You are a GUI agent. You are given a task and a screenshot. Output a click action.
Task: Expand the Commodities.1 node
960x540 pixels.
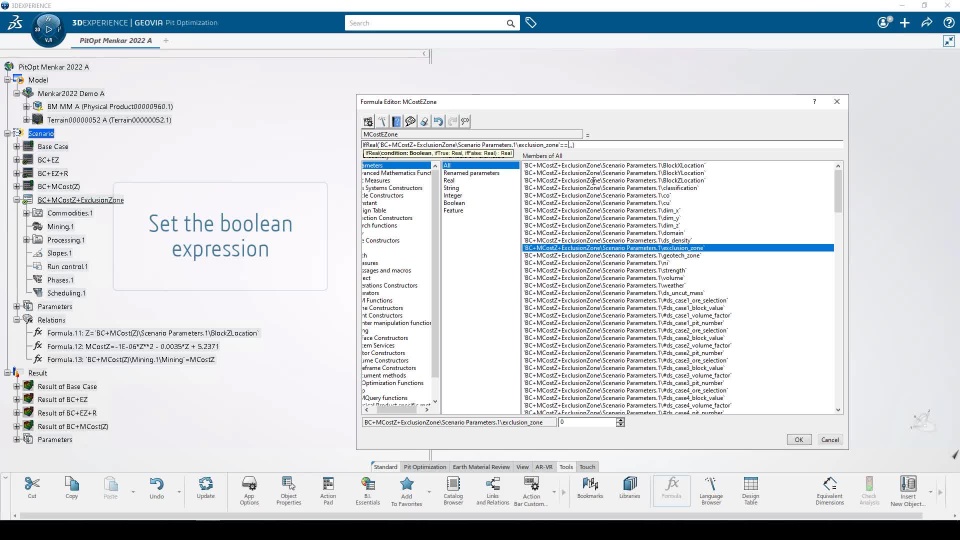[26, 213]
